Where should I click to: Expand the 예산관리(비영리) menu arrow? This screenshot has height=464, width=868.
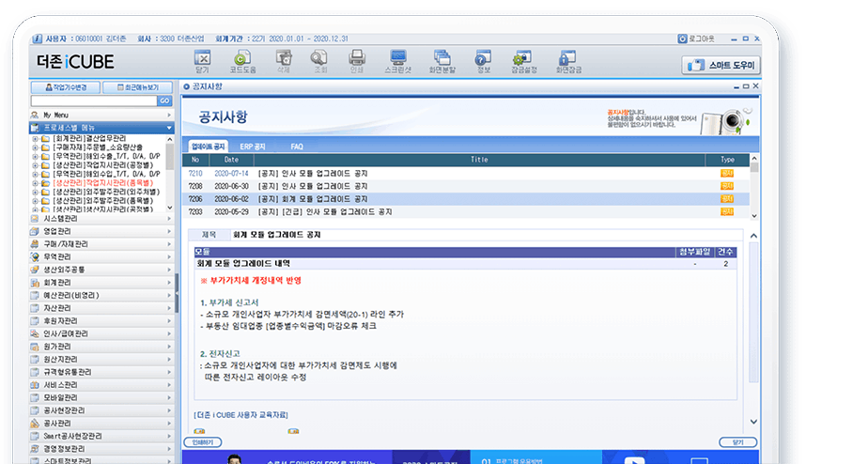coord(169,295)
